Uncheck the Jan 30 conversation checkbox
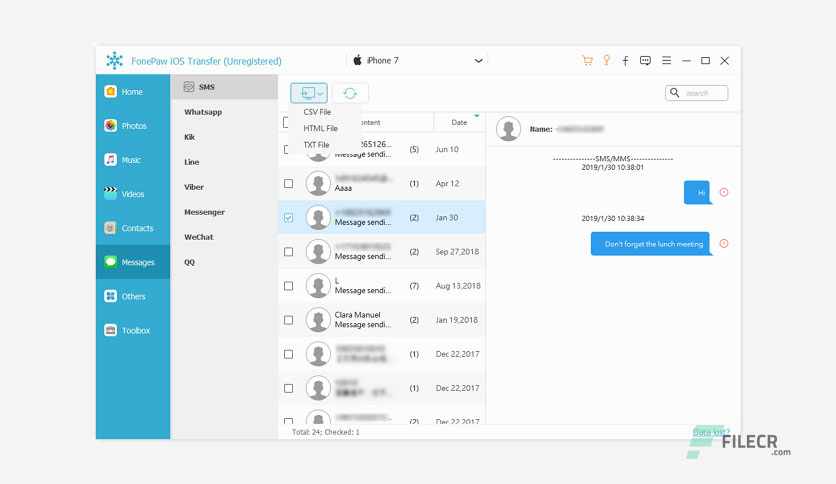This screenshot has height=484, width=836. [288, 217]
